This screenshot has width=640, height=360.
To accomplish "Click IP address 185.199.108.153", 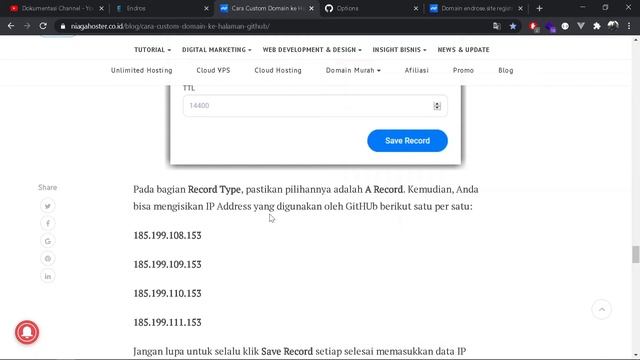I will pos(167,236).
